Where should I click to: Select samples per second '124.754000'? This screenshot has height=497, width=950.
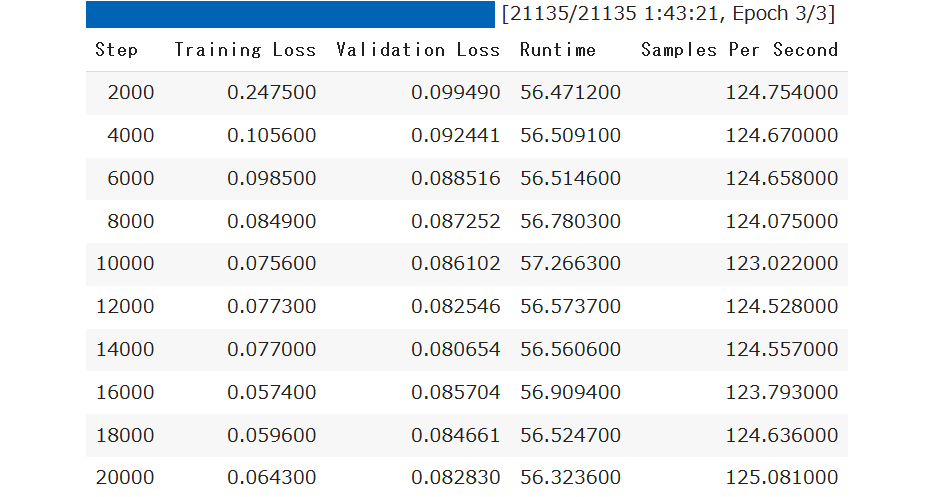click(782, 93)
